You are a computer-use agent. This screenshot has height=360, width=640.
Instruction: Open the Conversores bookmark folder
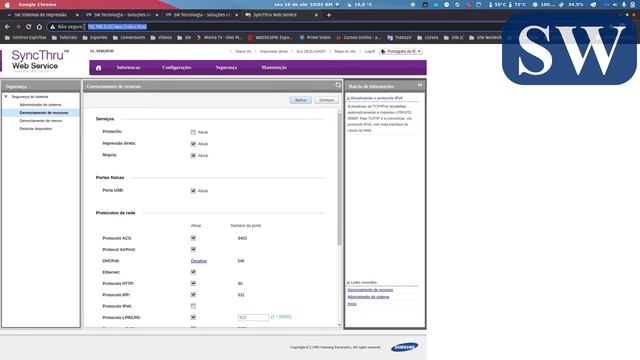click(x=129, y=38)
